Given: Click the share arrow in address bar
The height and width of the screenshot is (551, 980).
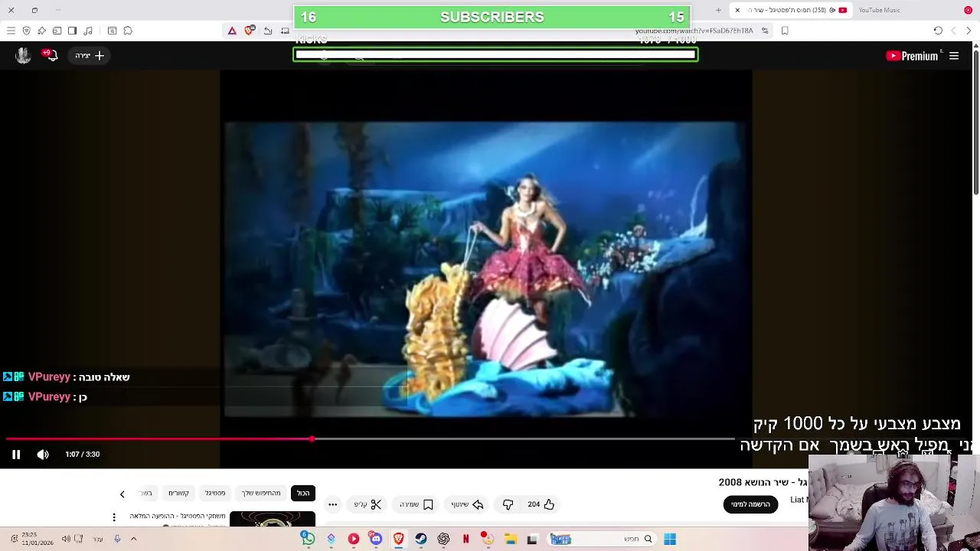Looking at the screenshot, I should (268, 31).
